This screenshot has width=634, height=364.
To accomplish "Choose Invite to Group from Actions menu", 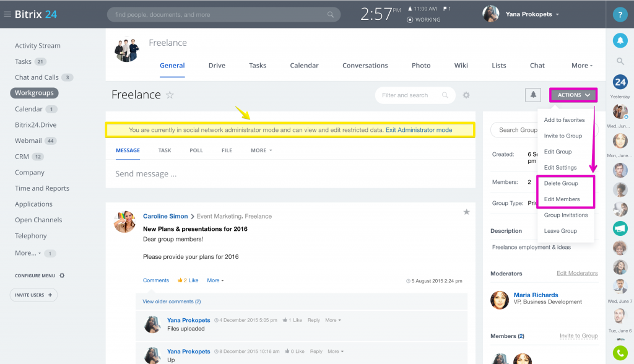I will pos(563,136).
